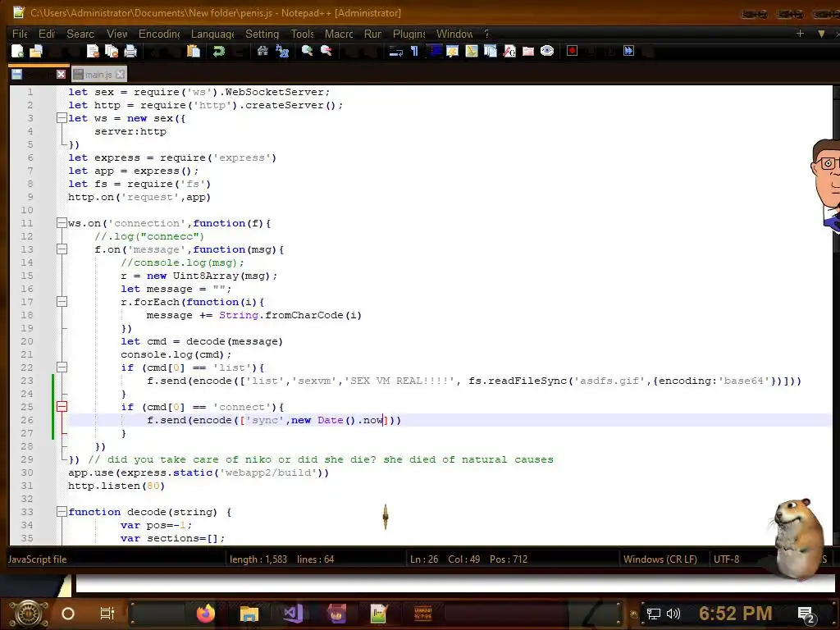Click 'Ln : 26' status bar field
This screenshot has width=840, height=630.
(x=424, y=559)
